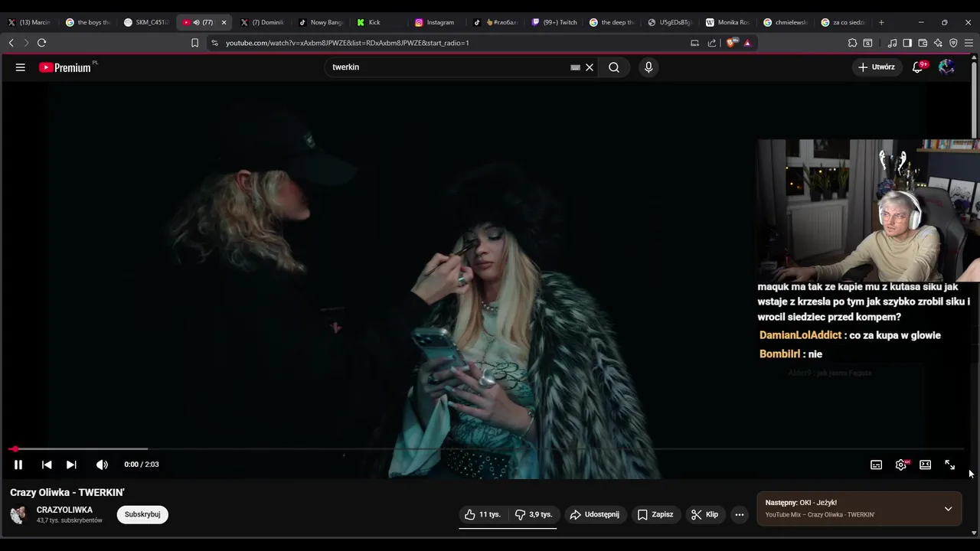Switch to theater mode
The height and width of the screenshot is (551, 980).
click(926, 465)
